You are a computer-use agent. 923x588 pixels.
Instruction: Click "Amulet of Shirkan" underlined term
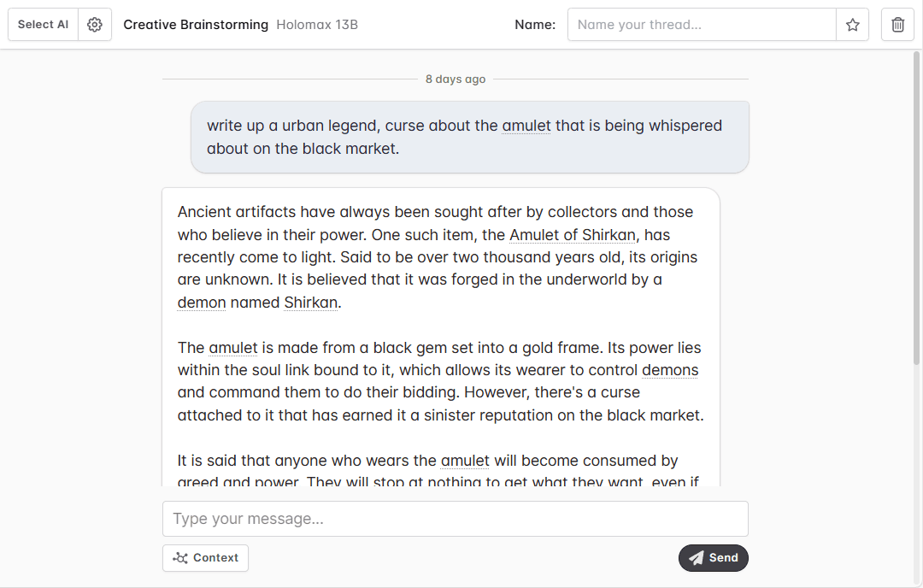[x=573, y=235]
